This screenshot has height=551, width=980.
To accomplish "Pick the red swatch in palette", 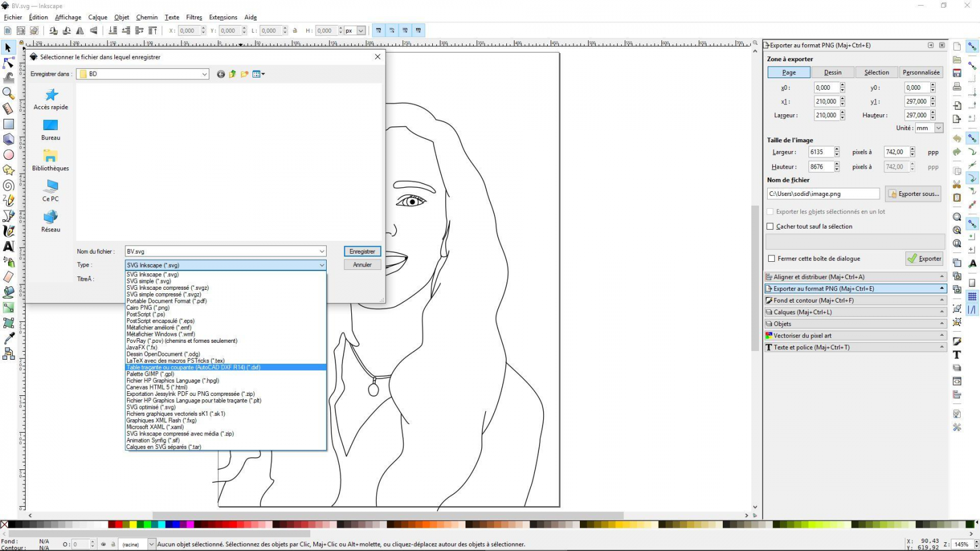I will 118,524.
